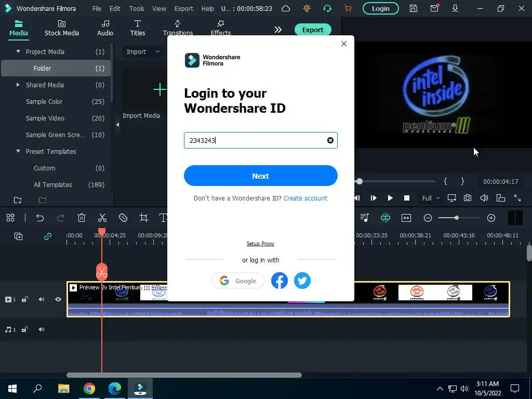This screenshot has height=399, width=532.
Task: Close the login dialog
Action: coord(344,44)
